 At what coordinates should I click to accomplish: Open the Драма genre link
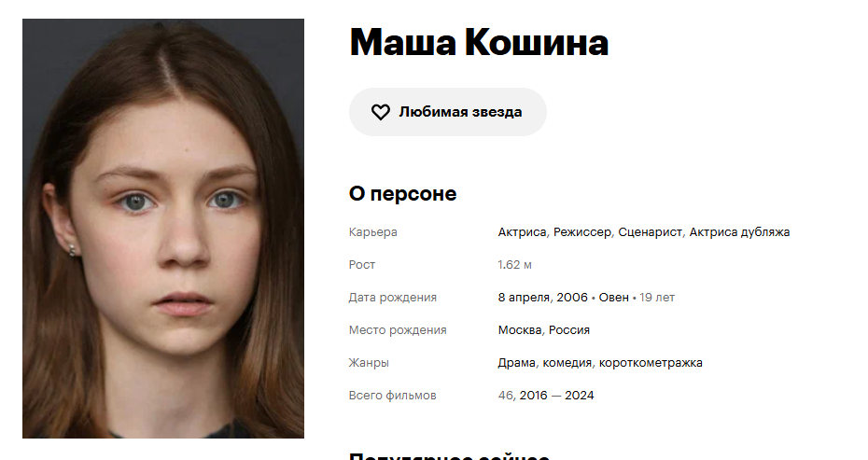pyautogui.click(x=516, y=363)
